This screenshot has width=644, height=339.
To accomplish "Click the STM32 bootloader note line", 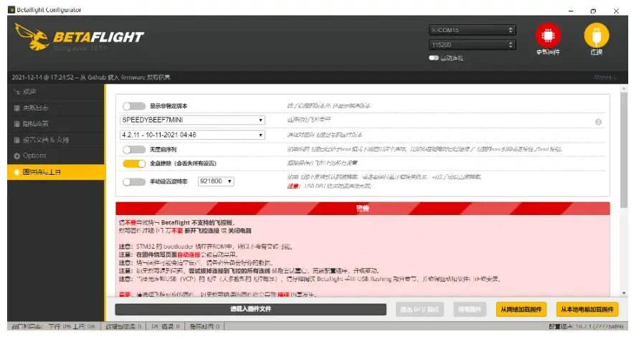I will pos(205,247).
